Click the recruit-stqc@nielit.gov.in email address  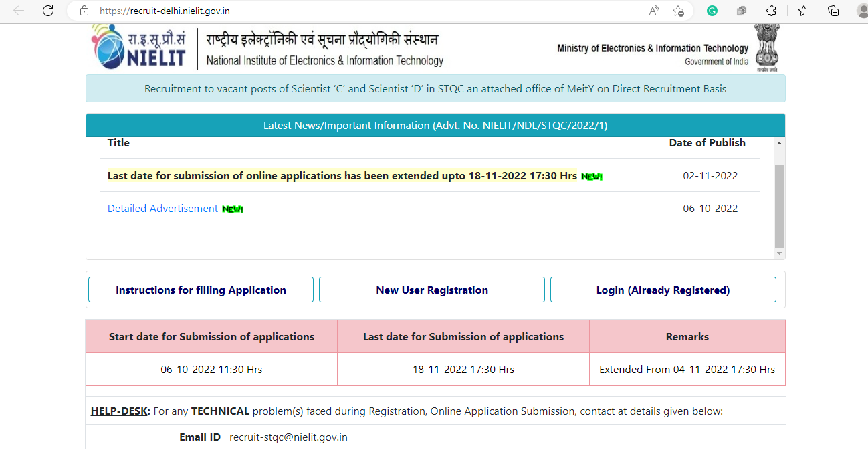(288, 437)
